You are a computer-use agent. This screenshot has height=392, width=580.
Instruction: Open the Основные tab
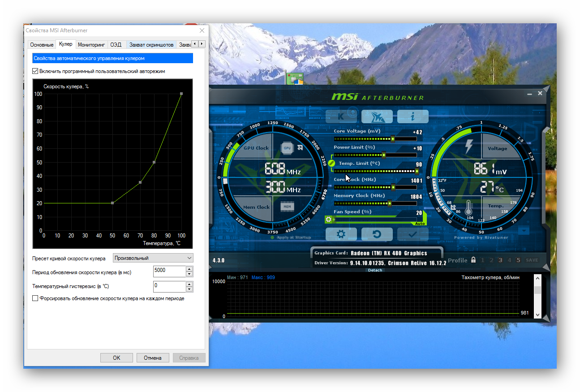pyautogui.click(x=42, y=45)
